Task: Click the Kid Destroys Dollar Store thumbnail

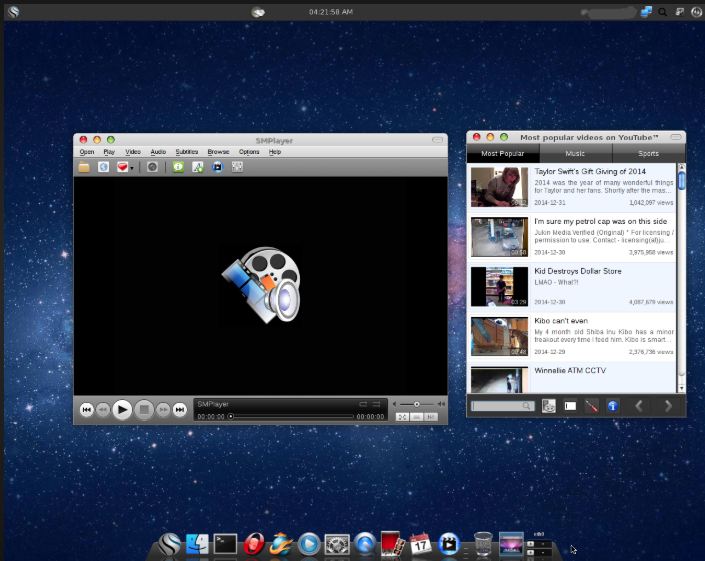Action: 499,286
